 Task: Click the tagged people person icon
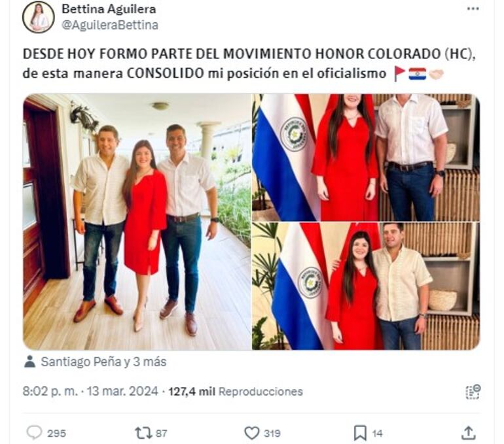[30, 362]
